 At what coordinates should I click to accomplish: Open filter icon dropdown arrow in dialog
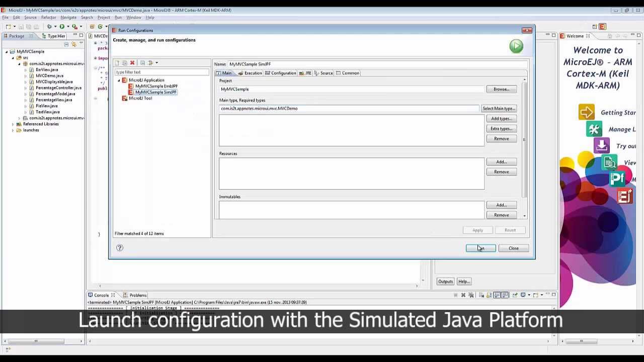156,63
